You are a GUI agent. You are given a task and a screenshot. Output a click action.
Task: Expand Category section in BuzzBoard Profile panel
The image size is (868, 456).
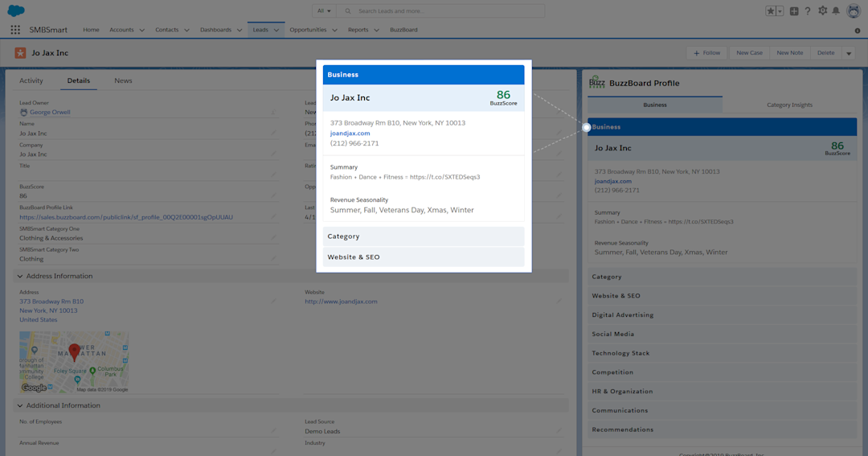coord(723,277)
